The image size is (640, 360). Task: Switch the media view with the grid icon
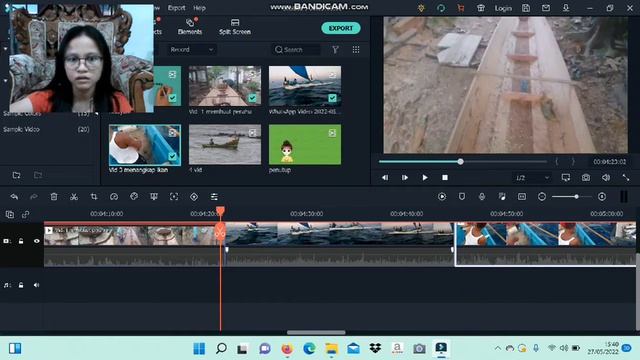356,50
